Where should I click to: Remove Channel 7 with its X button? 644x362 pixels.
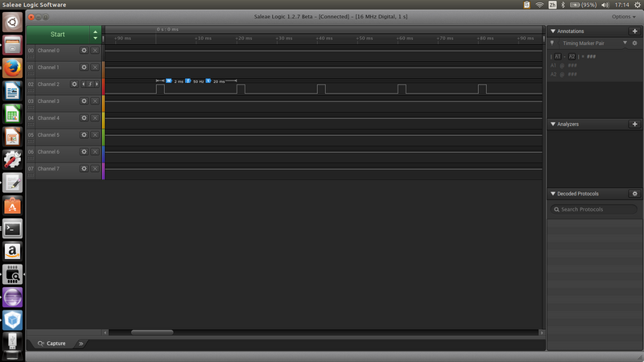click(x=95, y=169)
